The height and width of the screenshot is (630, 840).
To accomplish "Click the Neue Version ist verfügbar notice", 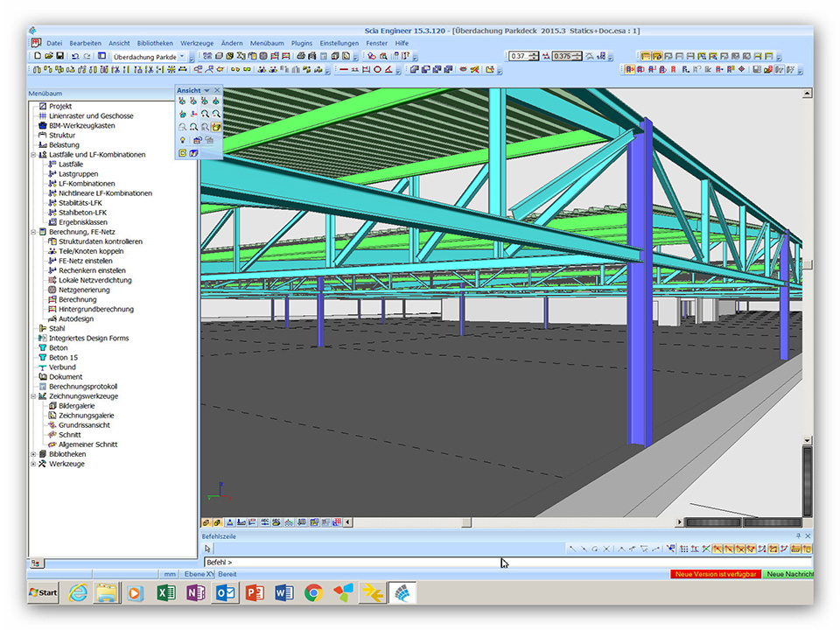I will [x=715, y=574].
